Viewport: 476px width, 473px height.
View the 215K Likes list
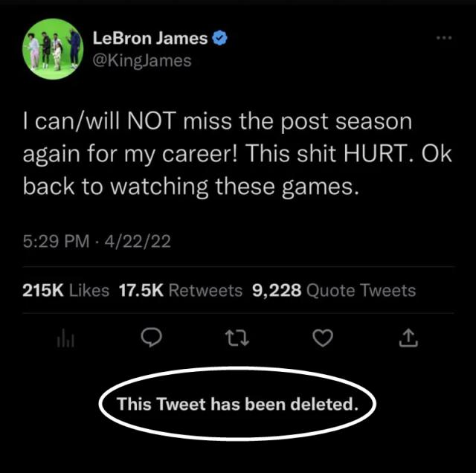tap(66, 290)
